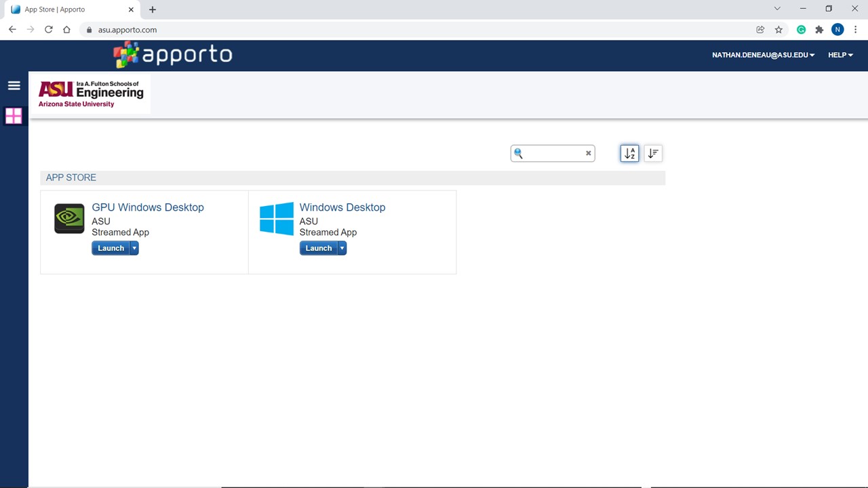Screen dimensions: 868x488
Task: Click ASU text under Windows Desktop
Action: click(x=309, y=221)
